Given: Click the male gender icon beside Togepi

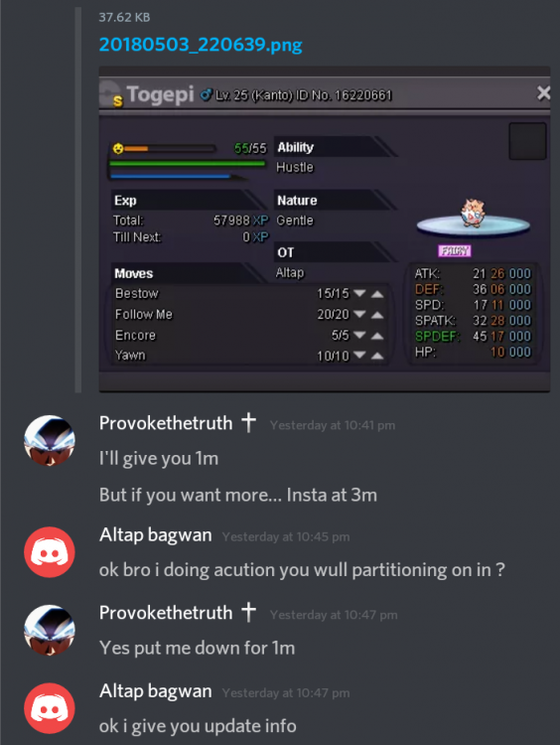Looking at the screenshot, I should [x=206, y=95].
